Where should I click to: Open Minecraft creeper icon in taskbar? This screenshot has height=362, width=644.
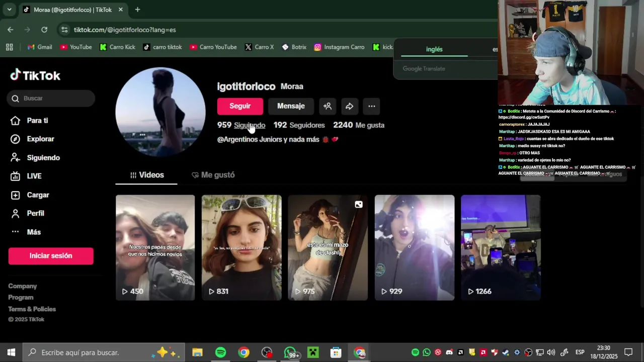[x=313, y=352]
